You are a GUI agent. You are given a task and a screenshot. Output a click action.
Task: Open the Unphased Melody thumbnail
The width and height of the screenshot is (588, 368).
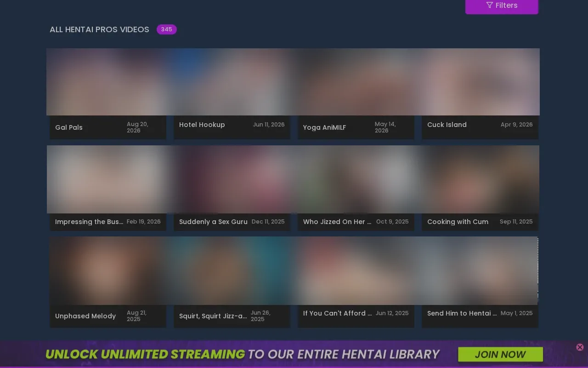click(x=108, y=270)
